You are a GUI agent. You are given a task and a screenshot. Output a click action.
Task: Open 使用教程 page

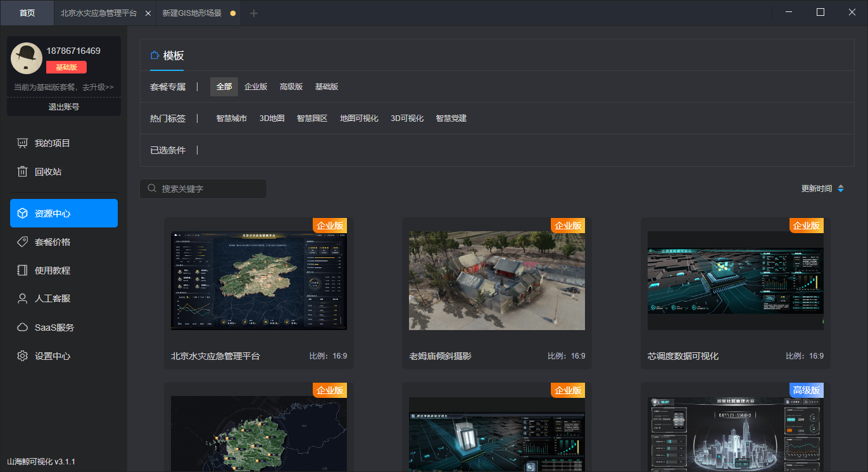point(64,271)
